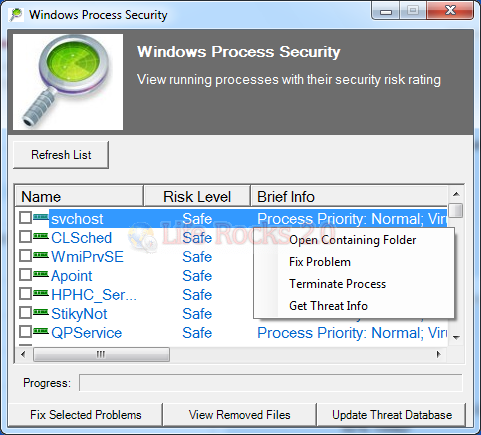This screenshot has width=481, height=435.
Task: Click the process icon beside Apoint
Action: click(x=41, y=274)
